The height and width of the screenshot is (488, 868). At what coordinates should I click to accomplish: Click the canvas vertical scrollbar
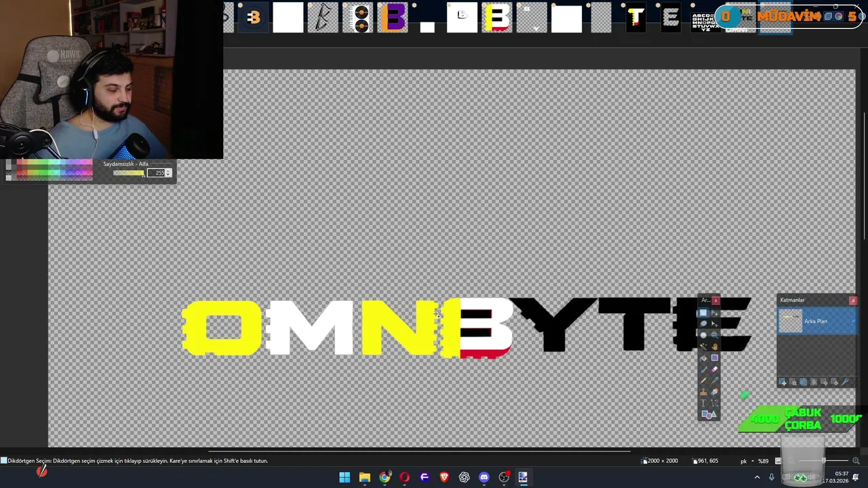tap(864, 176)
